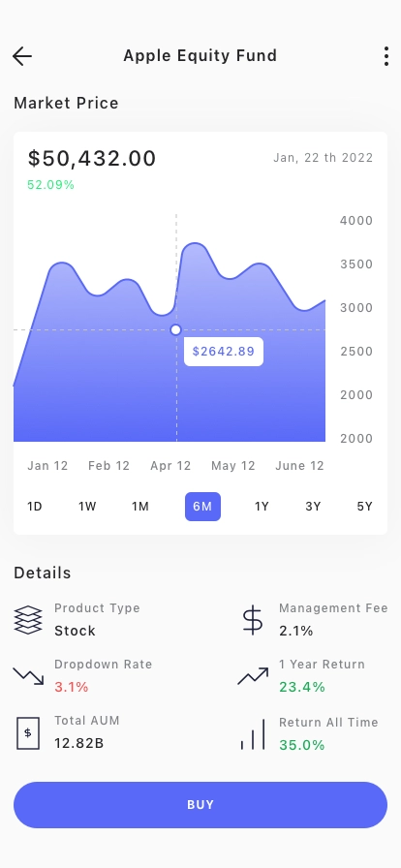Click the 1 Year Return upward trend icon
Screen dimensions: 401x868
(253, 676)
